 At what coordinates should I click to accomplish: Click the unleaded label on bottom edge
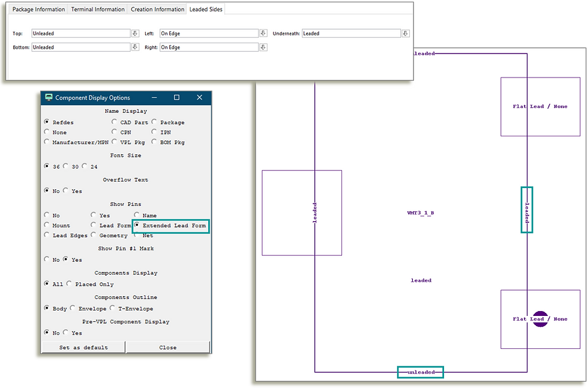point(421,372)
